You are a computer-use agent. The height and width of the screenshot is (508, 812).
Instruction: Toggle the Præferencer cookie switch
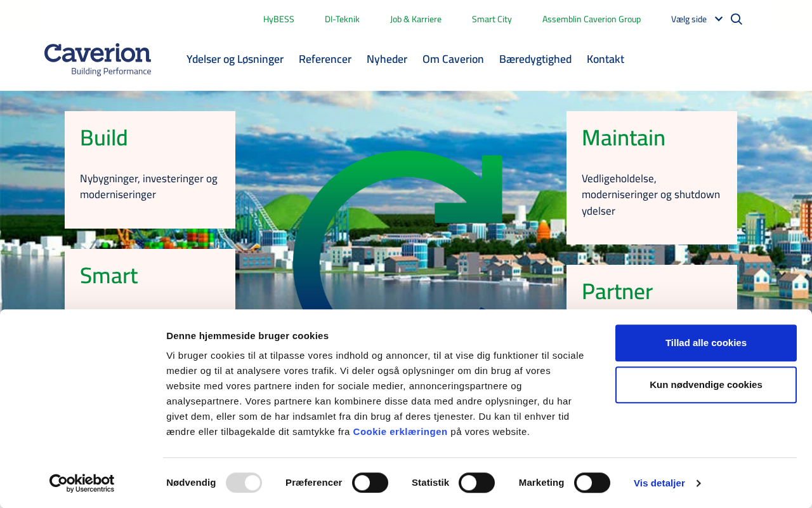(370, 483)
